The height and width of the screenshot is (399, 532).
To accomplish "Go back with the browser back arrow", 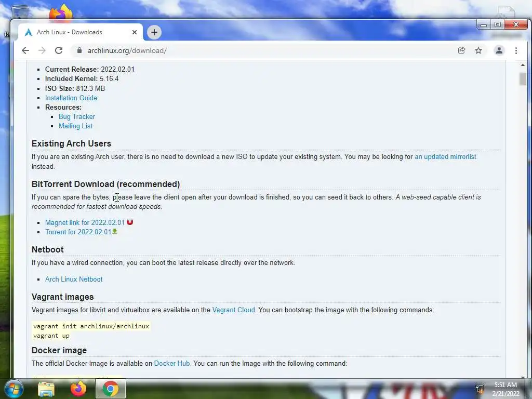I will pyautogui.click(x=25, y=50).
